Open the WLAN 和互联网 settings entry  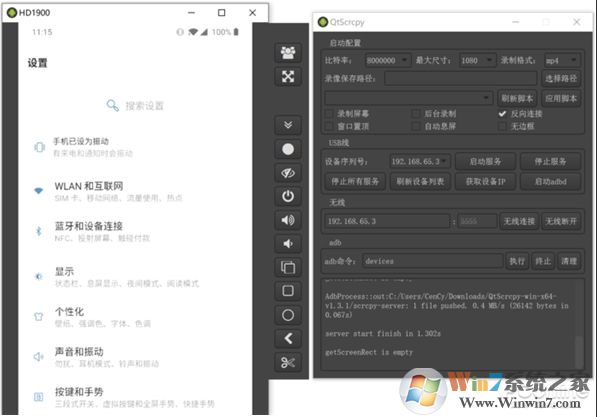(x=135, y=192)
